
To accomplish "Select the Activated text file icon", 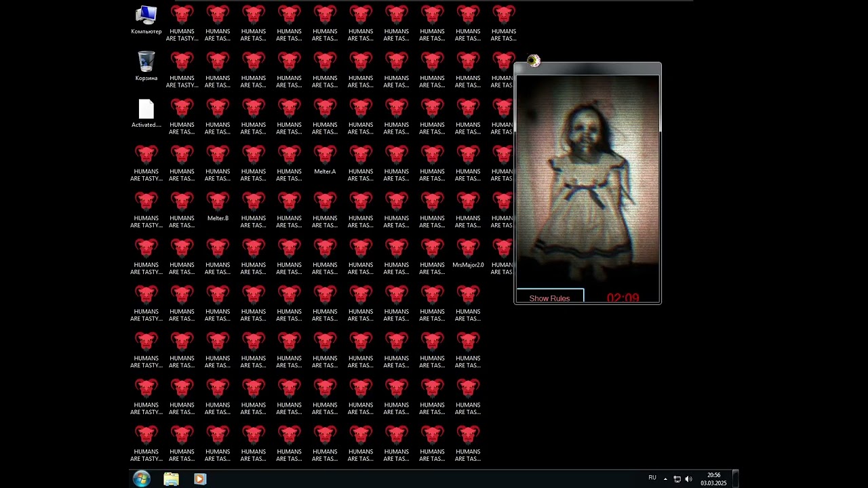I will point(146,113).
